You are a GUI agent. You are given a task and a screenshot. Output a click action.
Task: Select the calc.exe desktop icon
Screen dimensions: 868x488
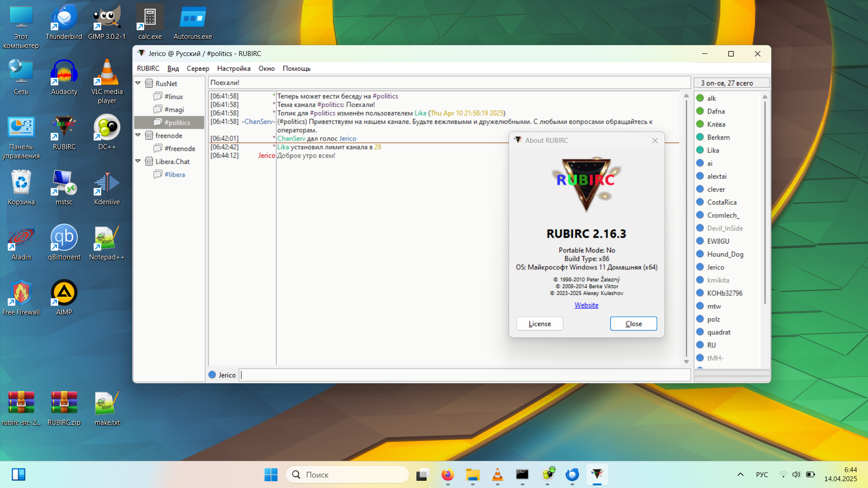150,23
